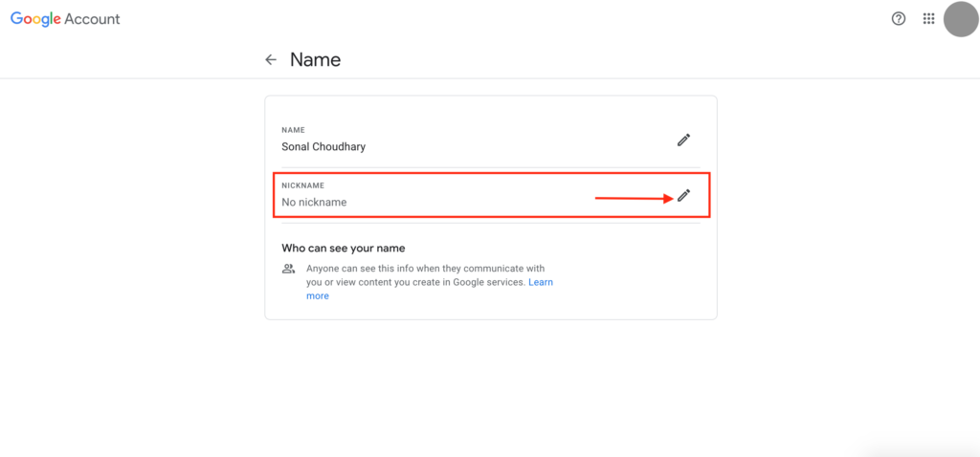
Task: Select the "Sonal Choudhary" name value
Action: [323, 147]
